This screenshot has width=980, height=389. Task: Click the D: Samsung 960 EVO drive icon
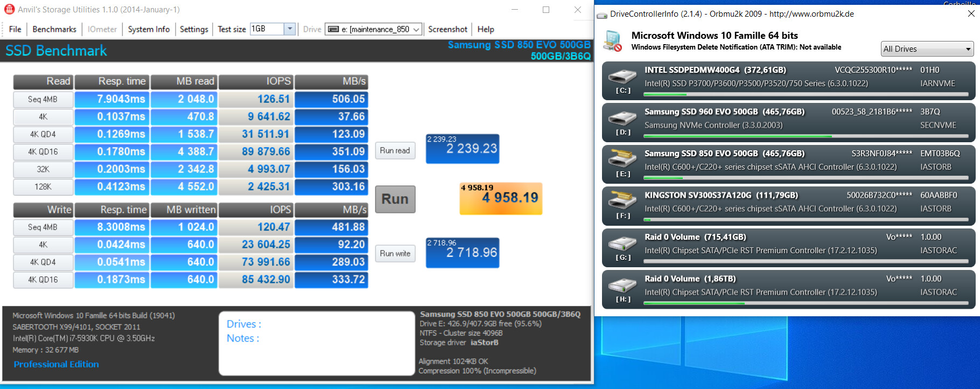pos(622,117)
